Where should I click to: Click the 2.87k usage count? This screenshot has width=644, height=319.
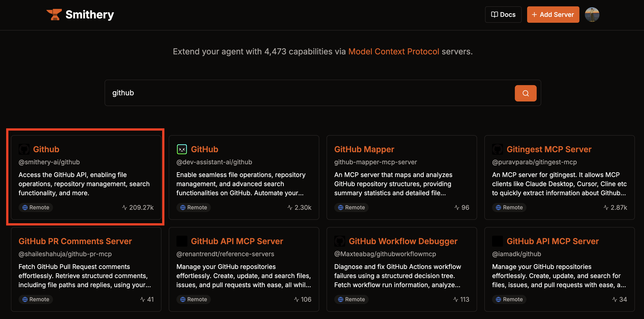[615, 208]
